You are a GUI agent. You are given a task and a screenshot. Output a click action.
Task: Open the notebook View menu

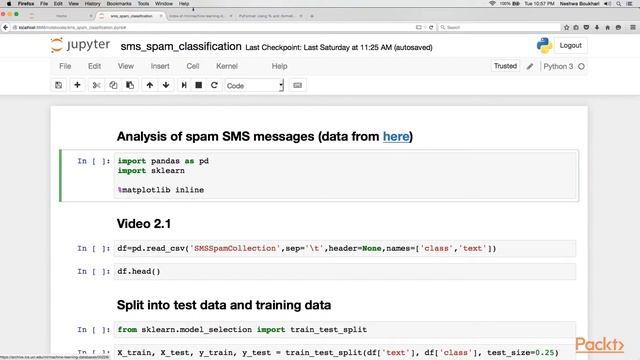pyautogui.click(x=126, y=66)
